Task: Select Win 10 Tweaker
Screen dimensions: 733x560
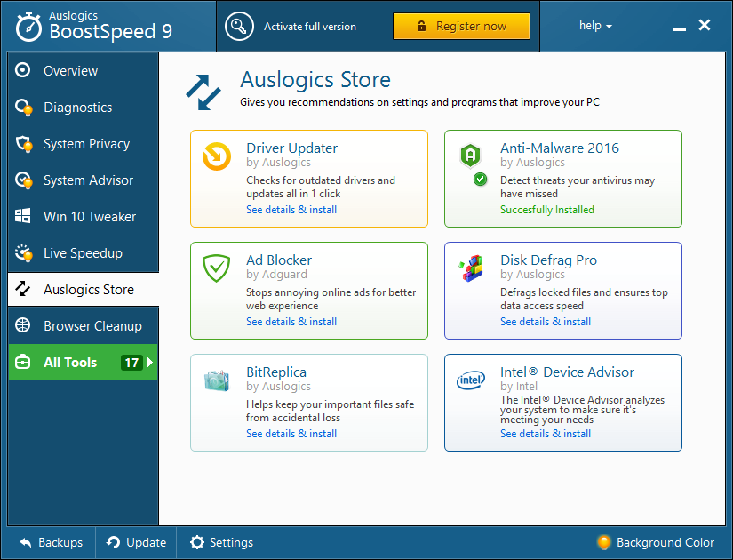Action: coord(84,217)
